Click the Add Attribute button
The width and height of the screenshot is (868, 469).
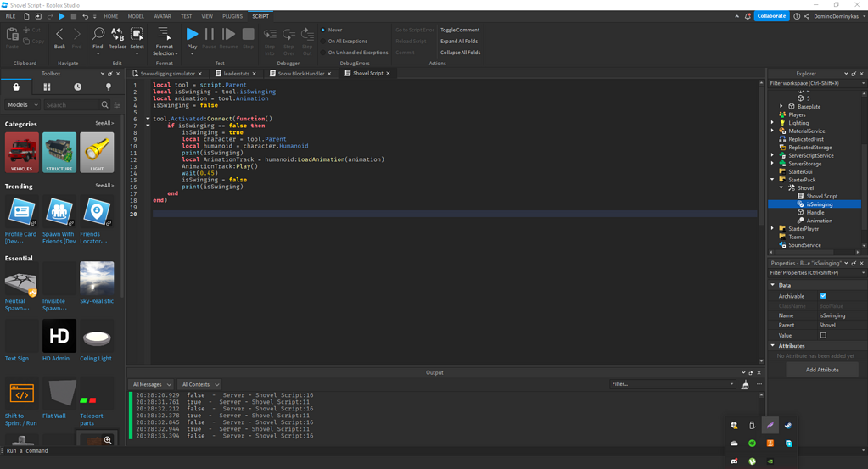[x=821, y=370]
